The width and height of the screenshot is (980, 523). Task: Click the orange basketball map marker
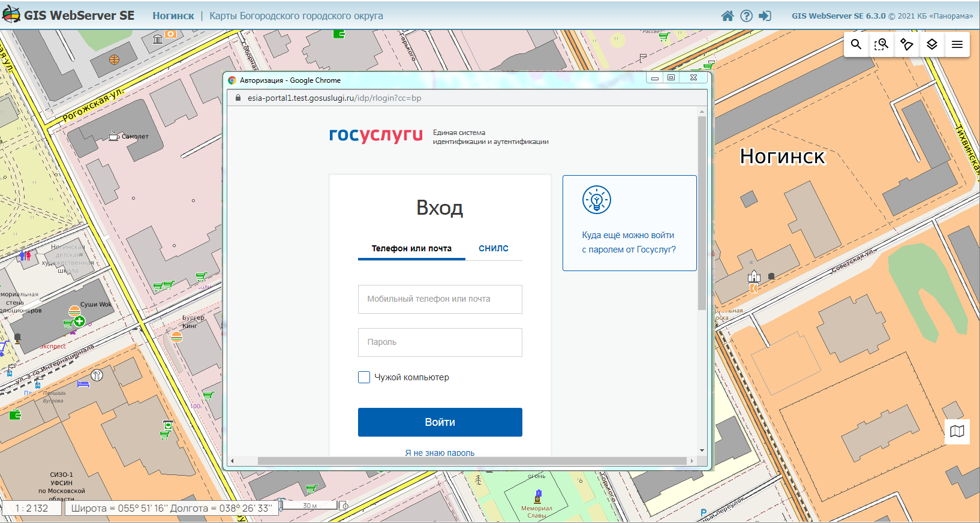(114, 59)
